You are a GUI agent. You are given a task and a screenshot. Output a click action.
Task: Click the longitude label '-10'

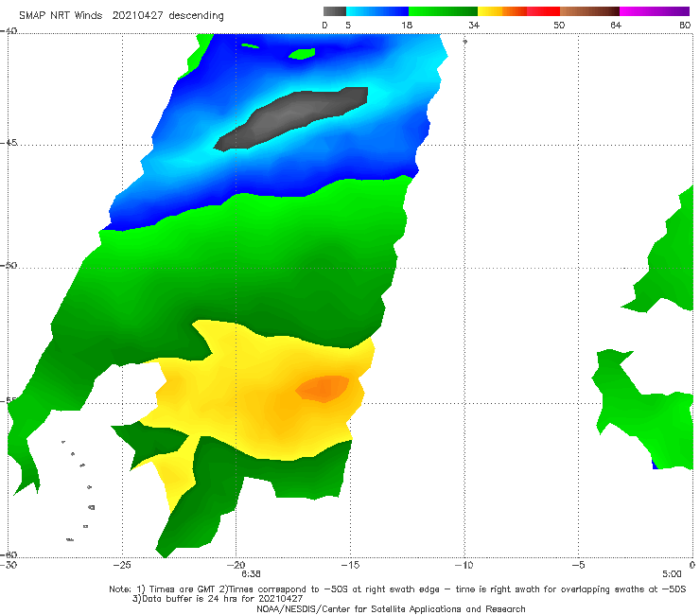(x=464, y=565)
